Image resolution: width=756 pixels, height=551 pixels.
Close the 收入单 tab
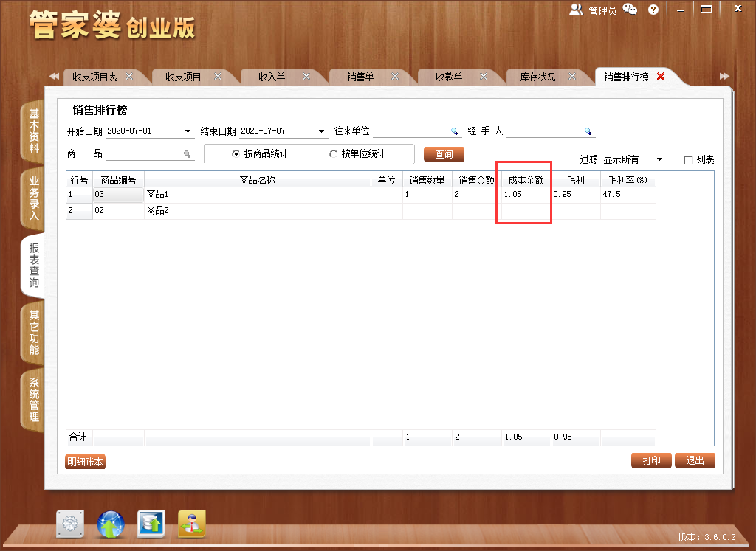pyautogui.click(x=306, y=77)
